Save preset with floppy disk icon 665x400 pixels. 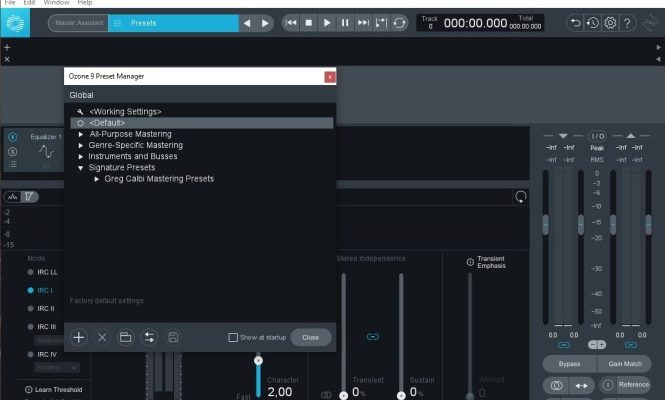(x=173, y=338)
